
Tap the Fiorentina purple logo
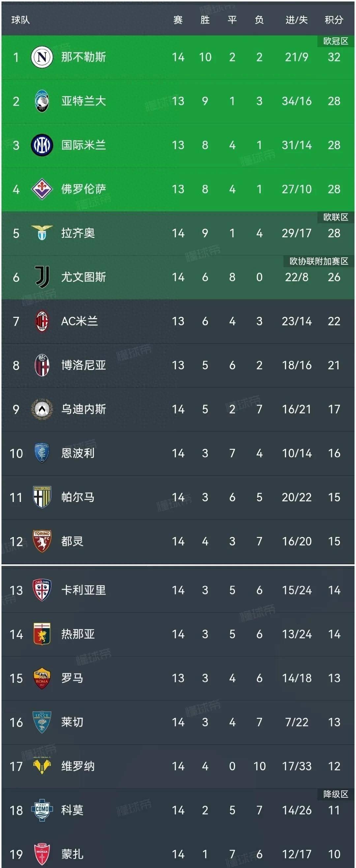pyautogui.click(x=42, y=189)
